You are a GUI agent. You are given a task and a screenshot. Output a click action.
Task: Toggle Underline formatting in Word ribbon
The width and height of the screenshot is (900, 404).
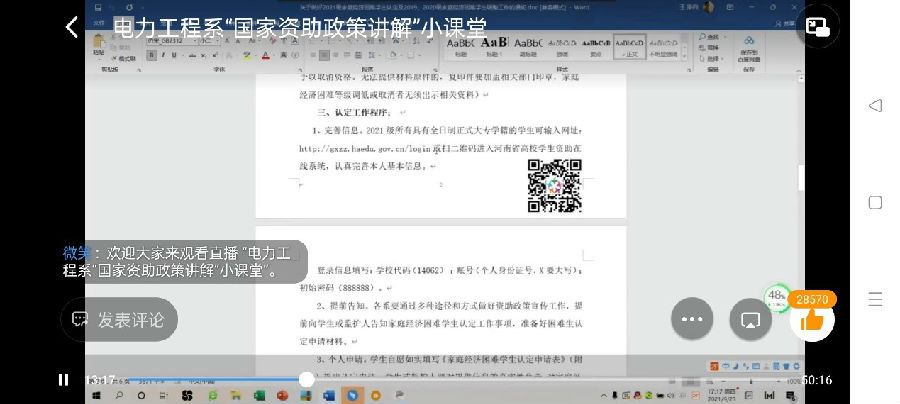coord(174,56)
